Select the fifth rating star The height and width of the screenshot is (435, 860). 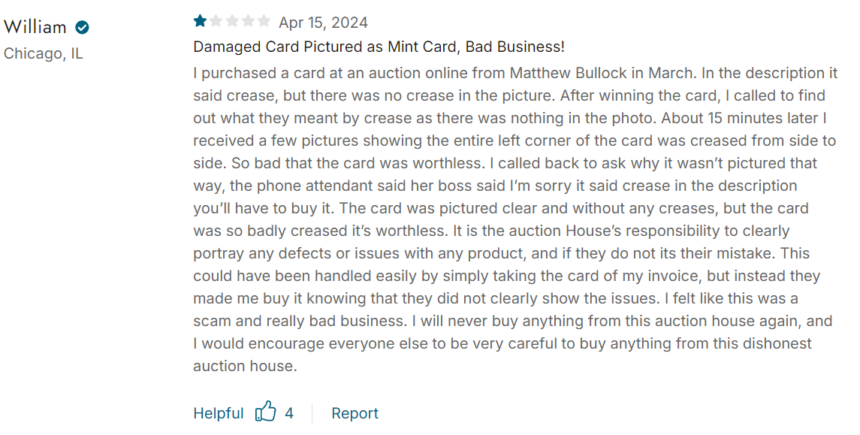(264, 21)
